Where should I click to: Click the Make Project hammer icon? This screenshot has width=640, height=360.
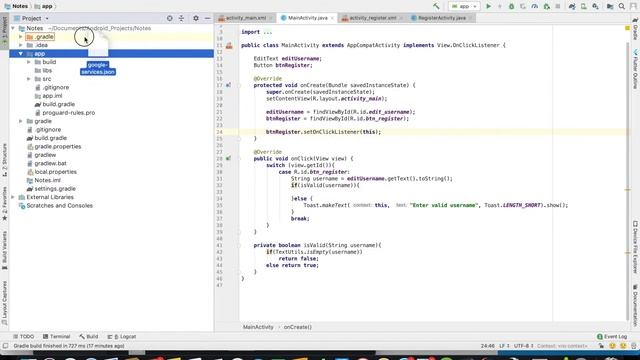436,6
